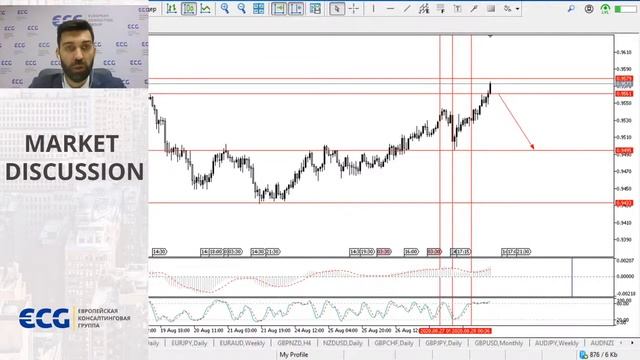Select candlestick chart display mode
Viewport: 640px width, 360px height.
pos(189,8)
